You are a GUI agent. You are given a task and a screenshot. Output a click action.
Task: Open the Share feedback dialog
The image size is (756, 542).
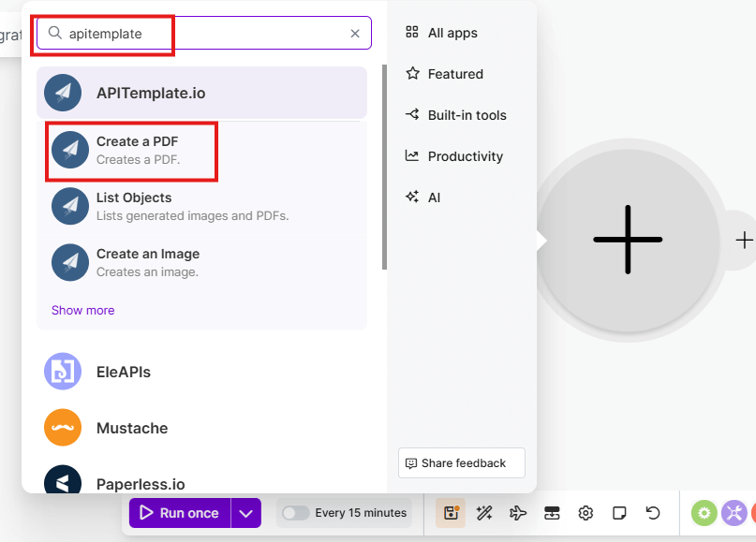click(x=461, y=462)
